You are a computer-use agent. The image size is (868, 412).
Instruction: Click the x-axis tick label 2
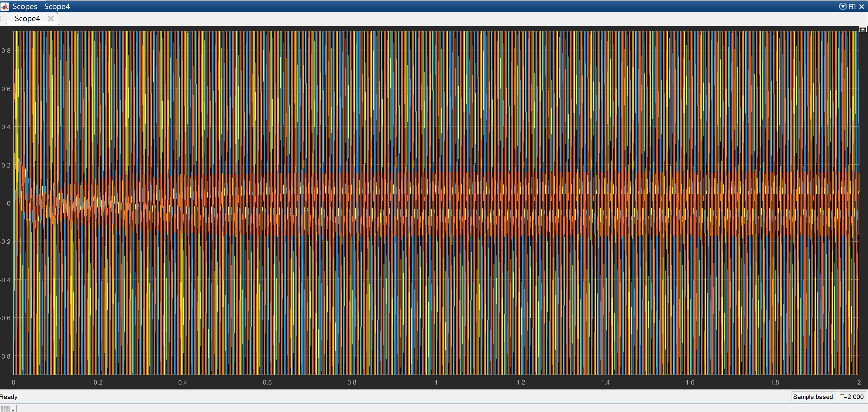click(859, 382)
